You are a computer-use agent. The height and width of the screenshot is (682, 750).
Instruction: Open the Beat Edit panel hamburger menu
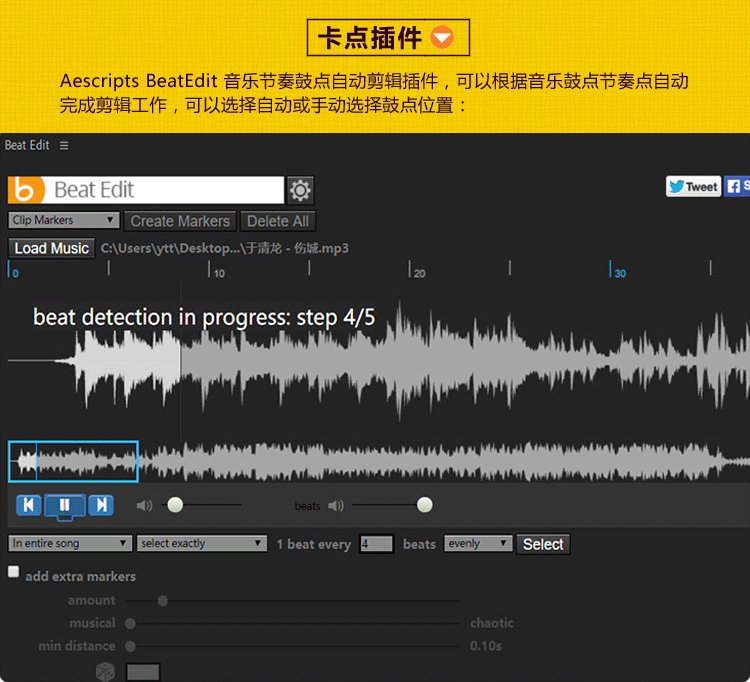coord(64,146)
